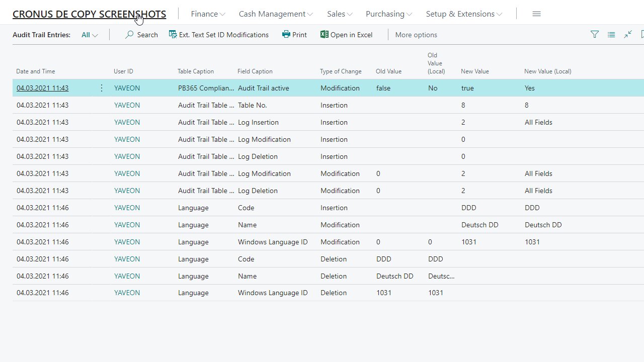Open the All views dropdown
The width and height of the screenshot is (644, 362).
click(x=90, y=35)
